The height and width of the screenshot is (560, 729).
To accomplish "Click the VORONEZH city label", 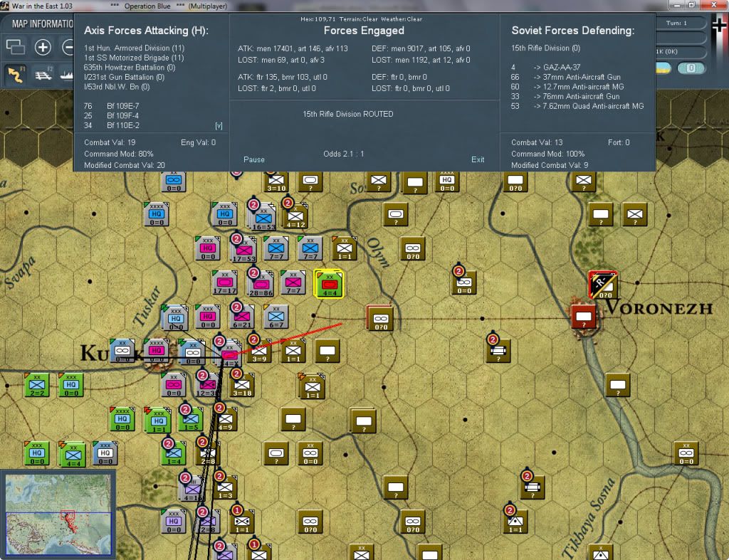I will click(659, 308).
